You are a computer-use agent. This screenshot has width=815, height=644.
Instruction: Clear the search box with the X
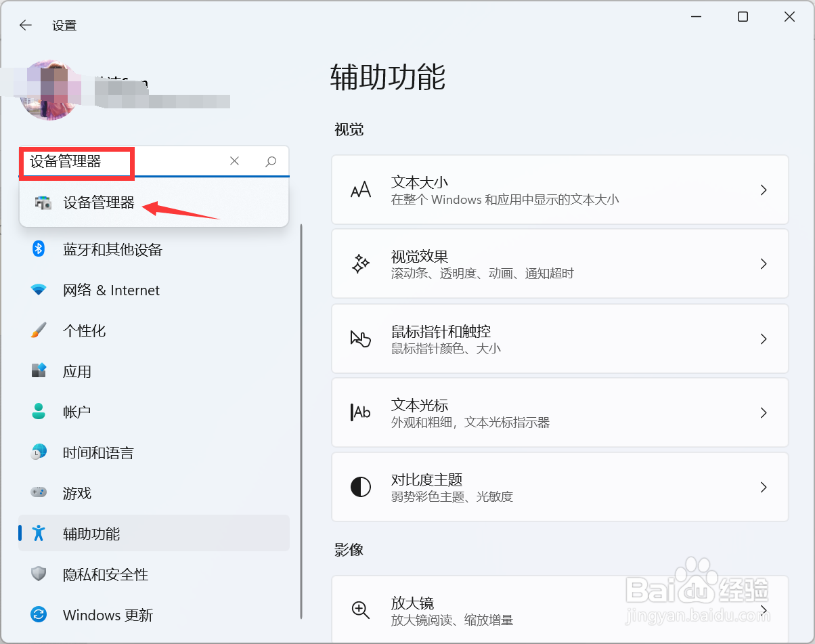234,161
